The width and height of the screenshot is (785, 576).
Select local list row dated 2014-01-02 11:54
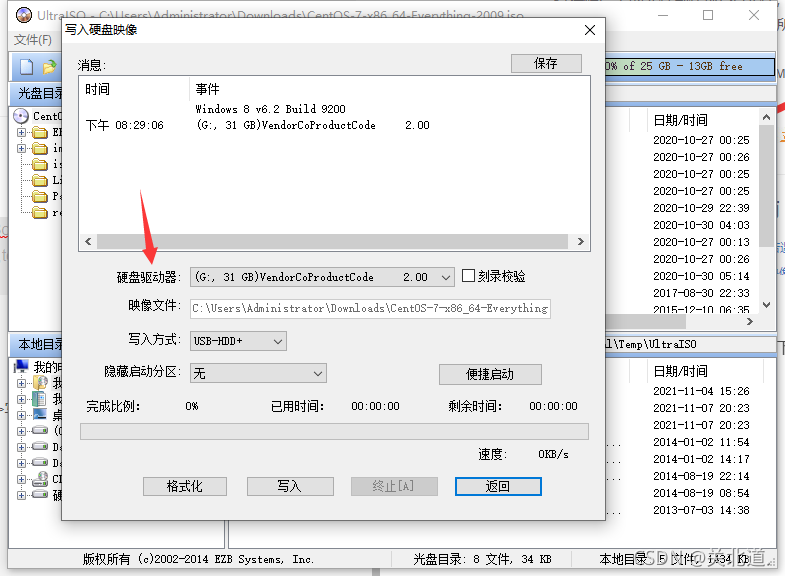pyautogui.click(x=701, y=442)
